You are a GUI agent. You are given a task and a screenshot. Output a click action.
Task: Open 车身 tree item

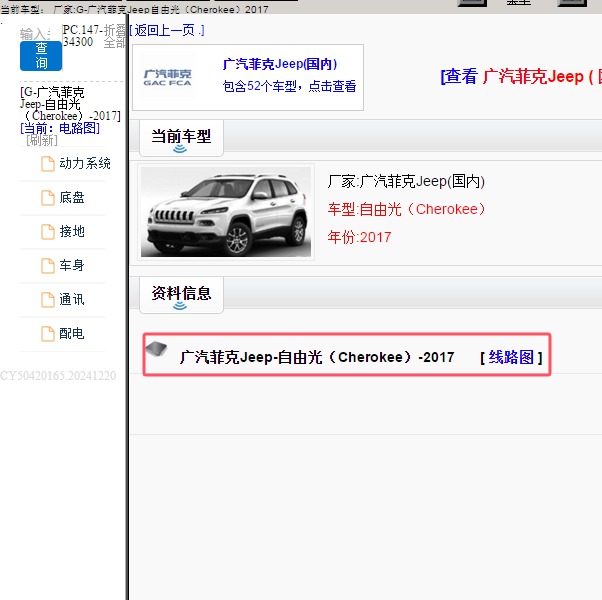coord(72,265)
